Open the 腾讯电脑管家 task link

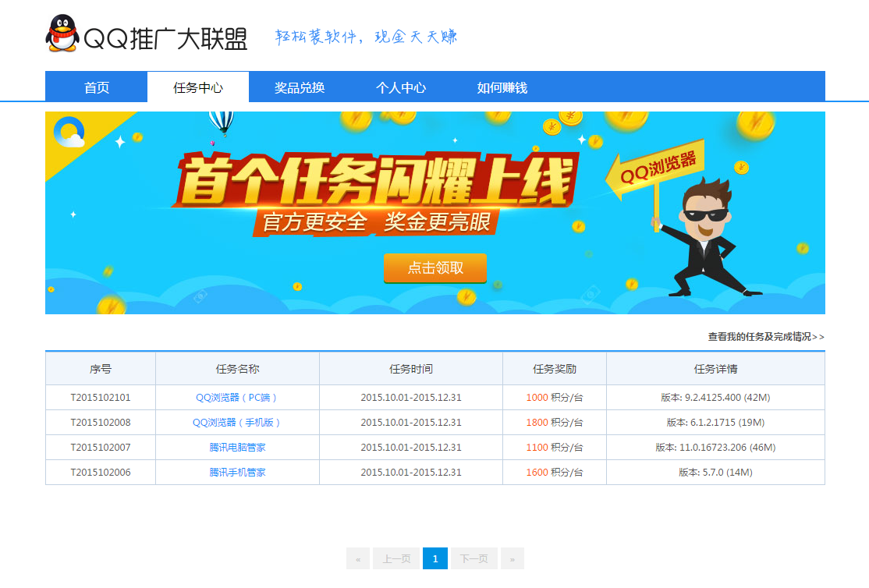point(236,447)
